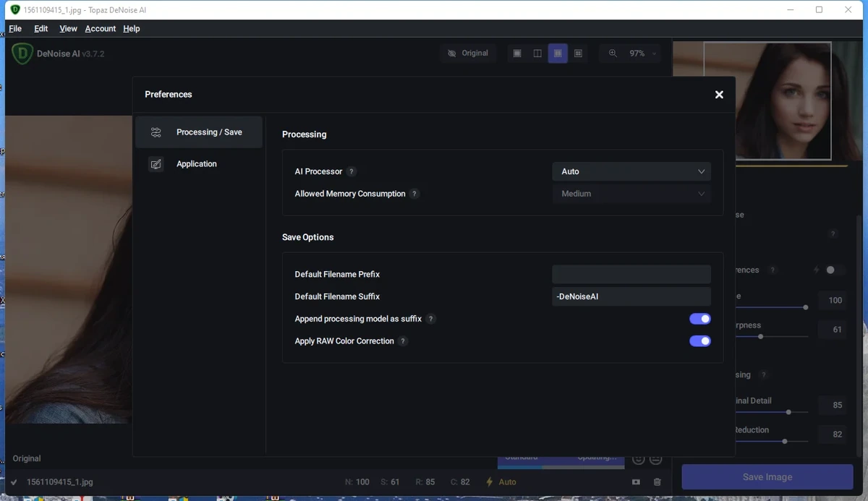Select the side-by-side view icon

tap(558, 53)
